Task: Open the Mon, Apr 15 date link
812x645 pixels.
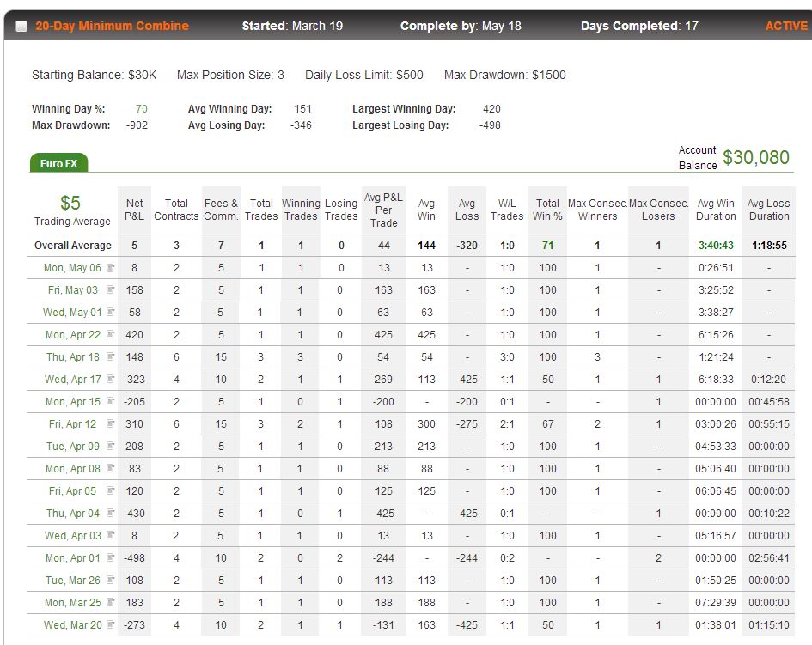Action: click(73, 402)
